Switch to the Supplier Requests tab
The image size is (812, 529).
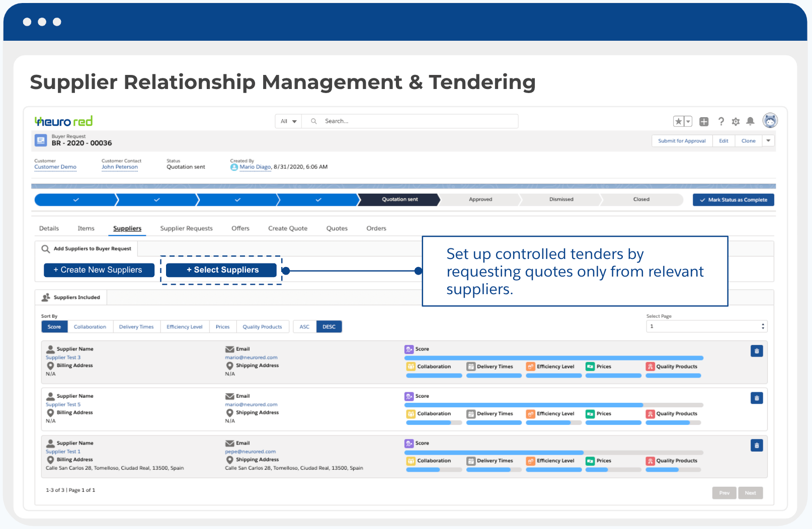coord(186,228)
